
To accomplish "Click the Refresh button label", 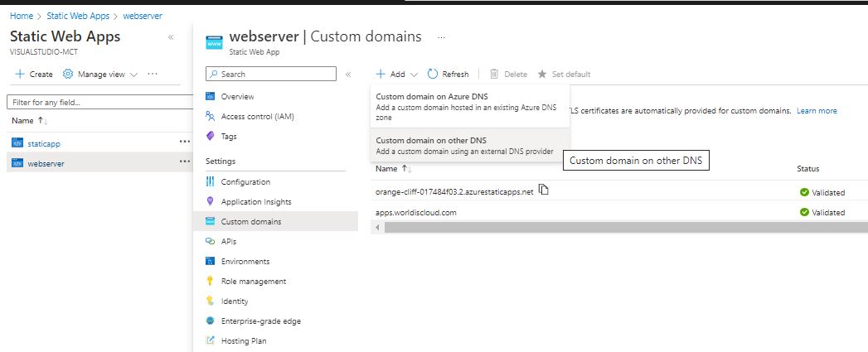I will click(x=456, y=75).
